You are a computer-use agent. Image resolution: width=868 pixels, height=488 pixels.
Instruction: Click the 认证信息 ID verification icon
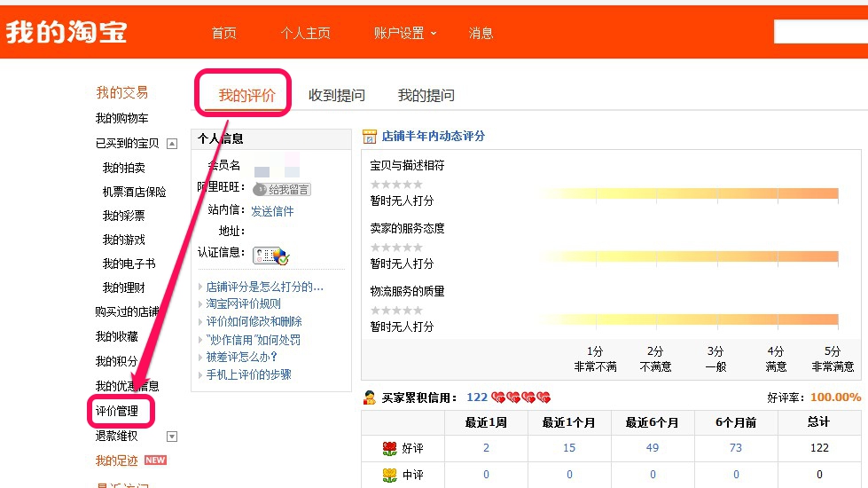point(271,256)
